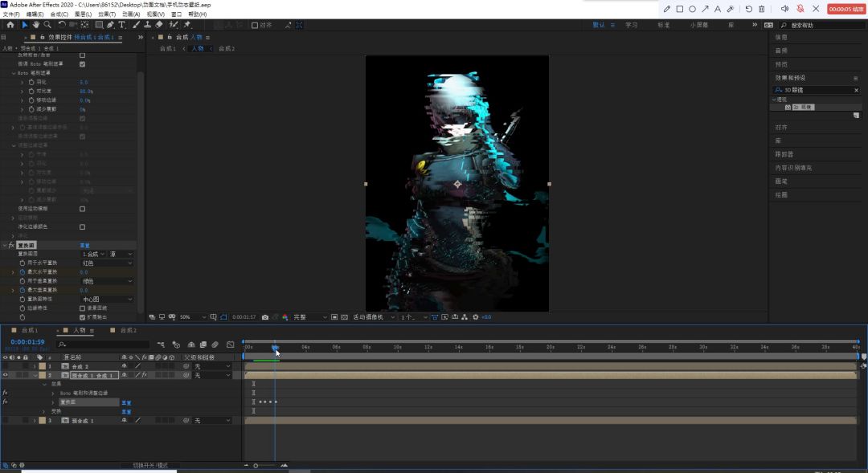Take a snapshot with the camera icon
The height and width of the screenshot is (473, 868).
pos(265,317)
